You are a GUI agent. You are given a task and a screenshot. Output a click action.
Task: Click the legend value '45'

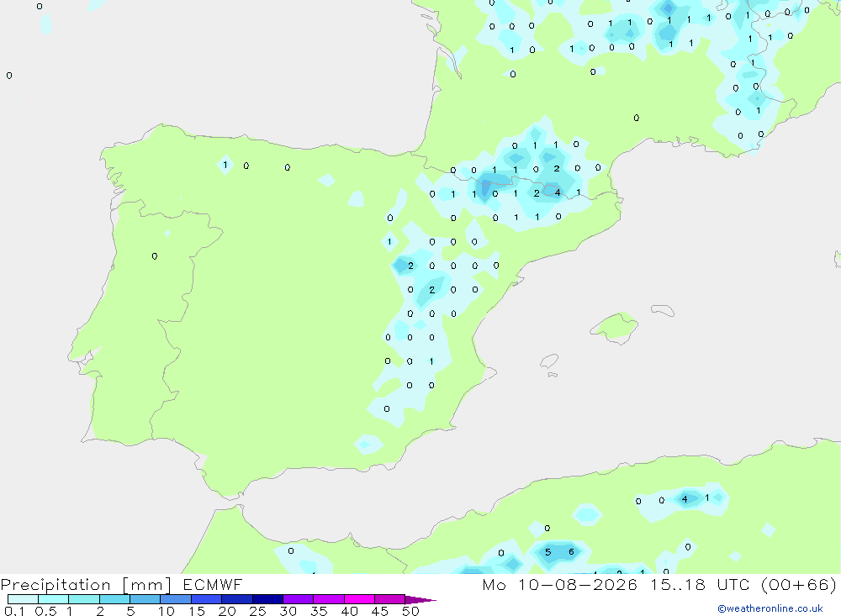coord(380,611)
